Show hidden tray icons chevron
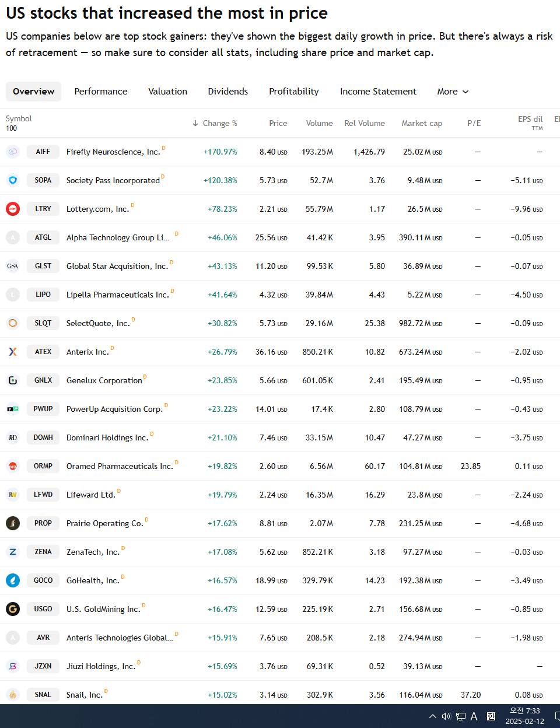 [x=432, y=716]
